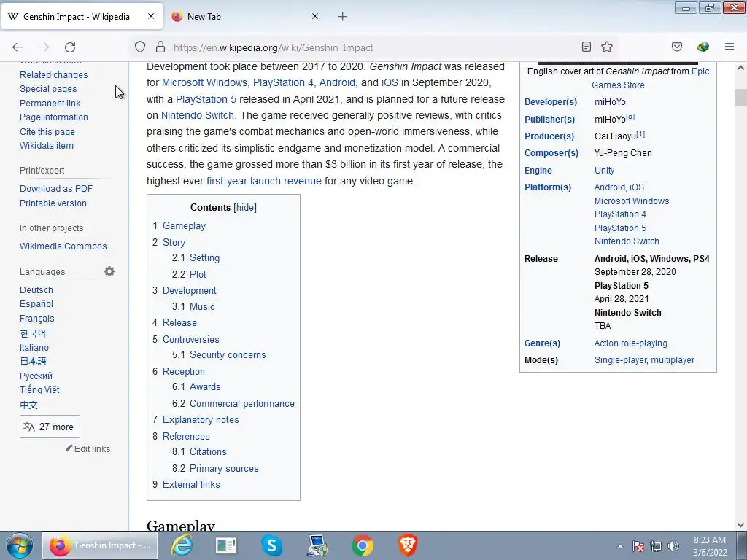The width and height of the screenshot is (747, 560).
Task: Select the Genshin Impact - Wikipedia tab
Action: point(82,17)
